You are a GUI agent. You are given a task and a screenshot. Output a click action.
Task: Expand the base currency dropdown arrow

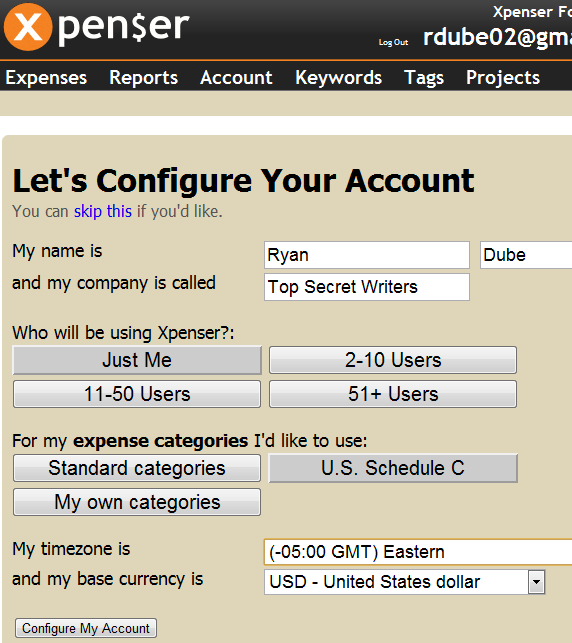pyautogui.click(x=536, y=581)
